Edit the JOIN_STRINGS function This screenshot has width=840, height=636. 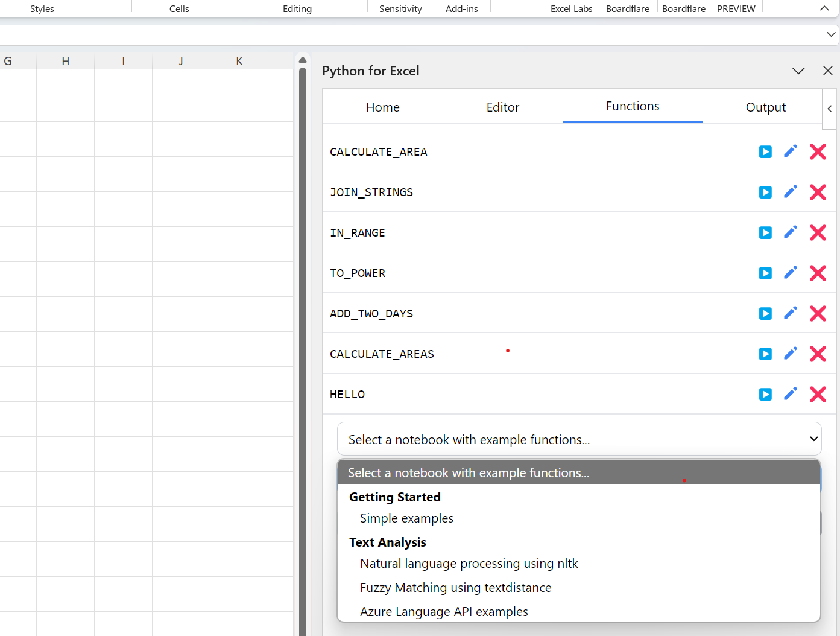coord(791,192)
